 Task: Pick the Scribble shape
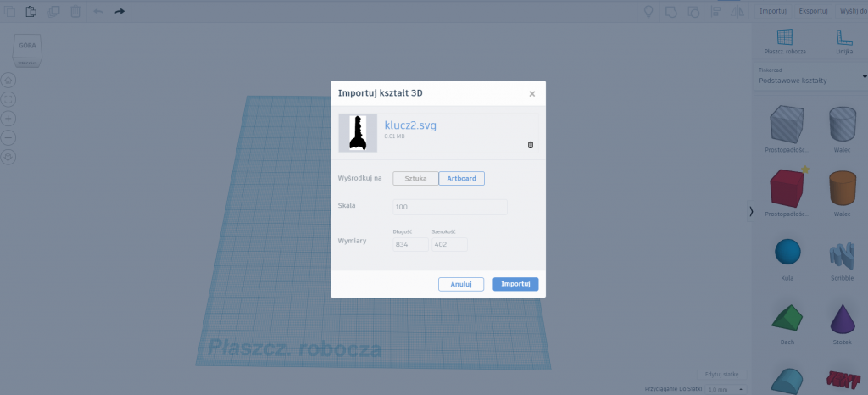pyautogui.click(x=842, y=256)
